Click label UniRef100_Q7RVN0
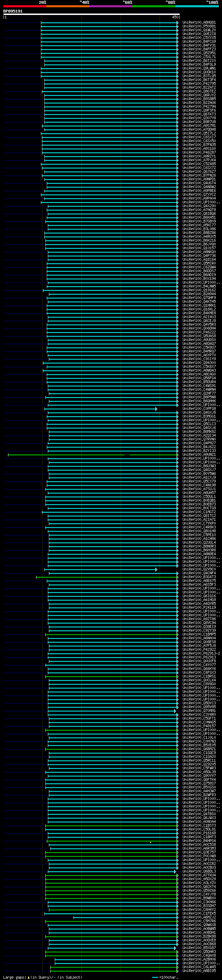Screen dimensions: 222x980 199,439
